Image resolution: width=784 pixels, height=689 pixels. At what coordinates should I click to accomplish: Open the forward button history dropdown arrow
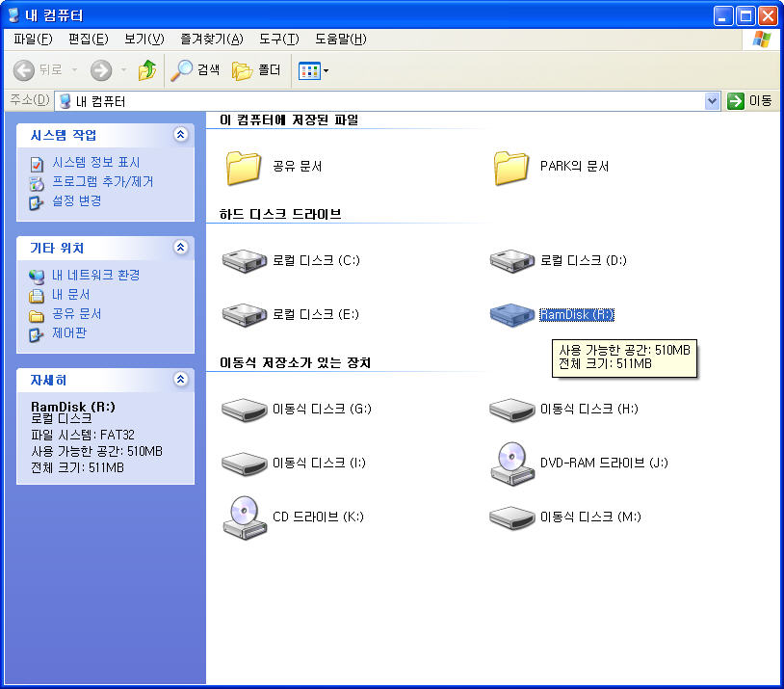123,70
